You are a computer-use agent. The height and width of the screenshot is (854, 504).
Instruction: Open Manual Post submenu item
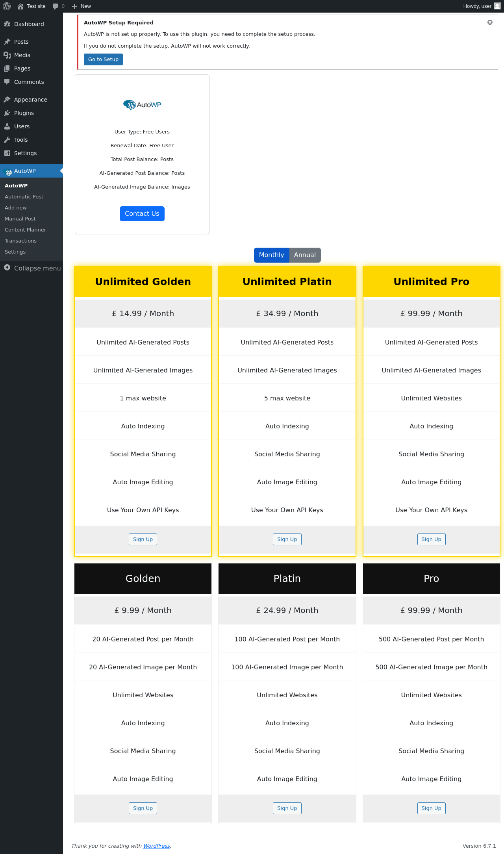[x=20, y=219]
